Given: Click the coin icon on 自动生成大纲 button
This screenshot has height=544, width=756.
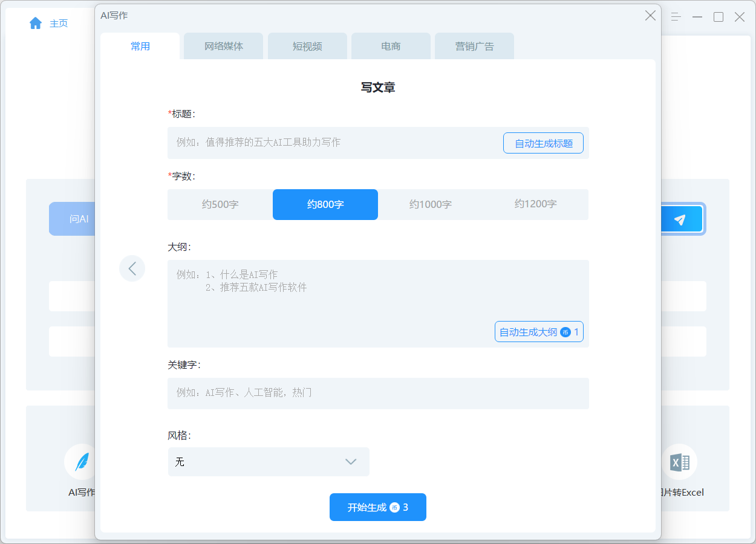Looking at the screenshot, I should tap(567, 331).
